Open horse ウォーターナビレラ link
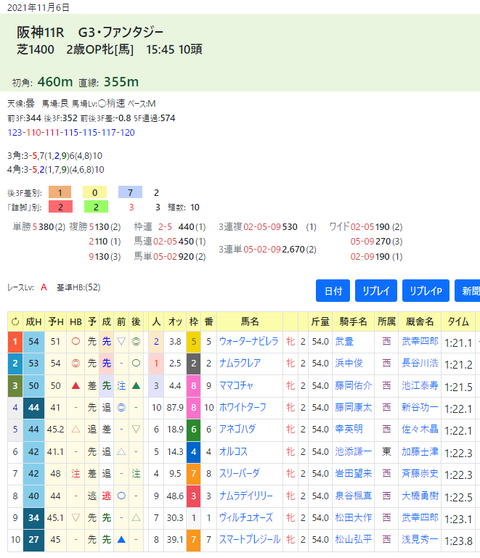Image resolution: width=480 pixels, height=558 pixels. (249, 342)
